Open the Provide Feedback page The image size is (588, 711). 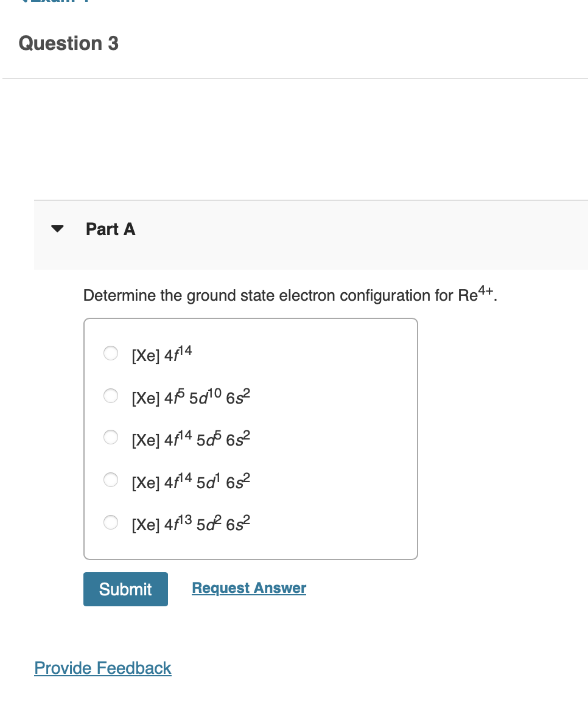click(x=102, y=668)
